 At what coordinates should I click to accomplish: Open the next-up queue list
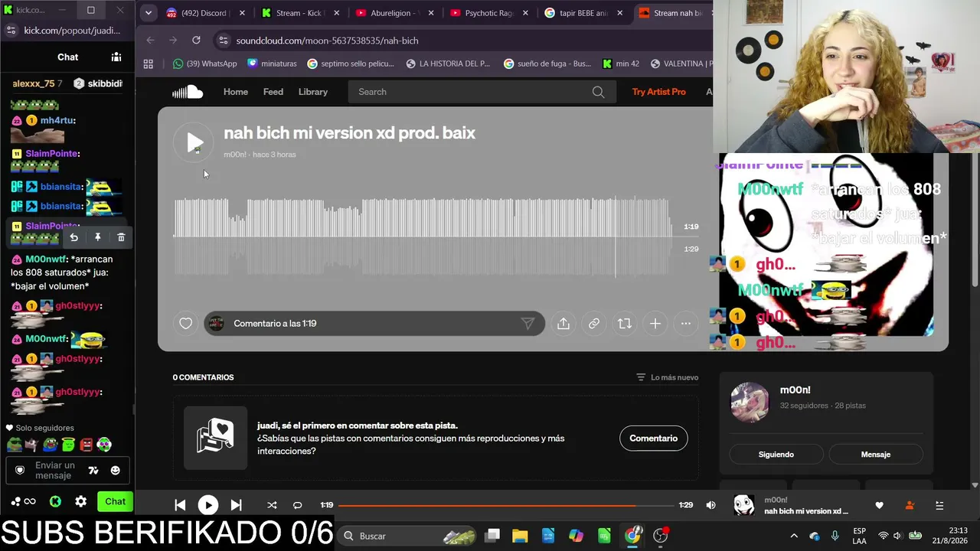(x=939, y=505)
